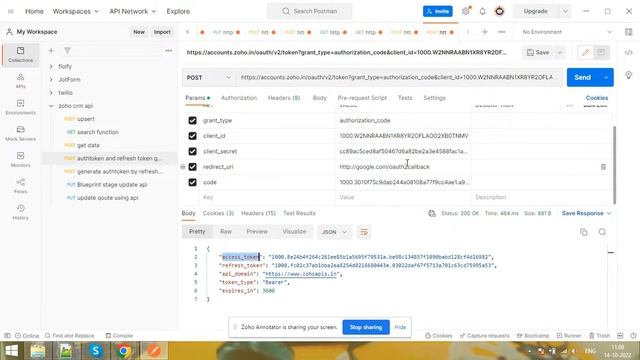Uncheck the redirect_uri parameter checkbox

[x=192, y=167]
